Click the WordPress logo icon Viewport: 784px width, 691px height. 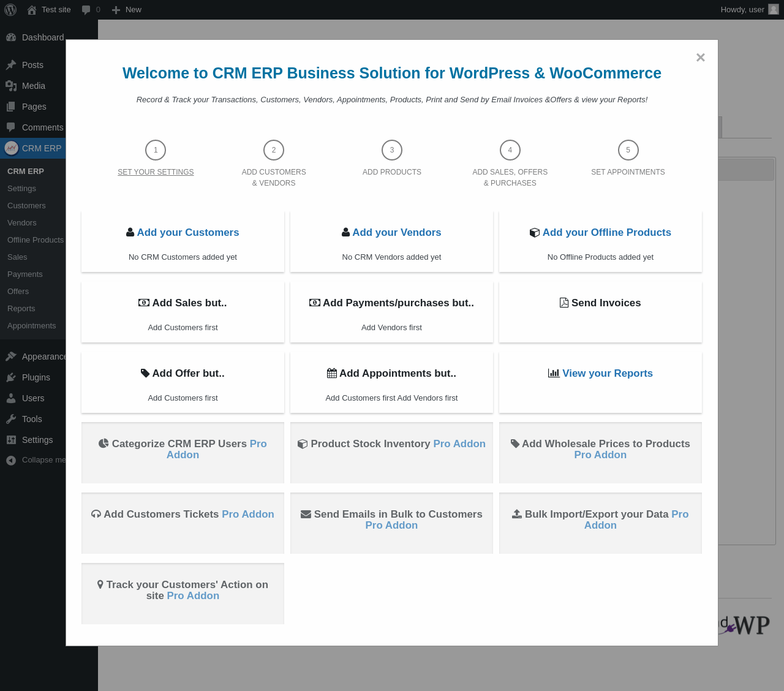(x=10, y=10)
